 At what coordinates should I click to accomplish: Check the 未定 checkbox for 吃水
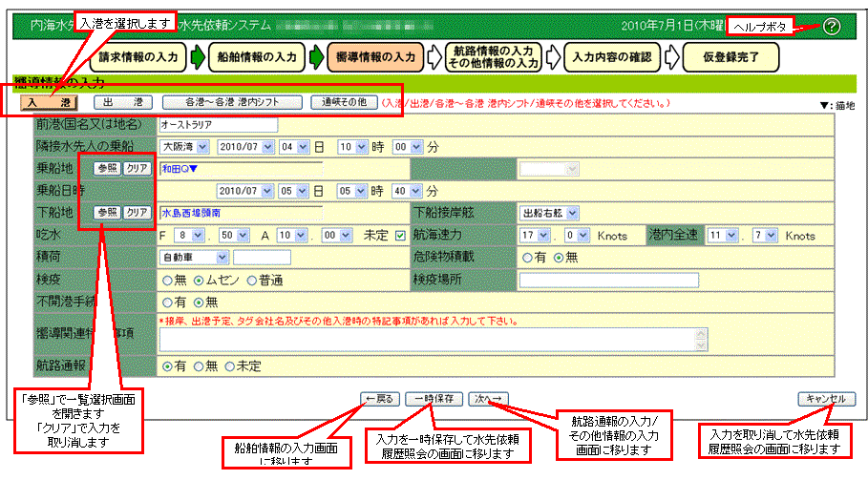pos(400,235)
